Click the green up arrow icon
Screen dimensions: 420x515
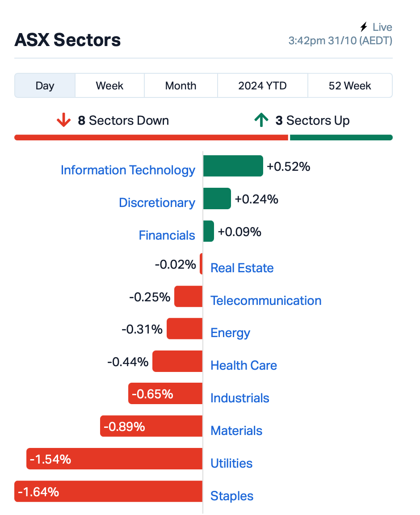tap(261, 120)
